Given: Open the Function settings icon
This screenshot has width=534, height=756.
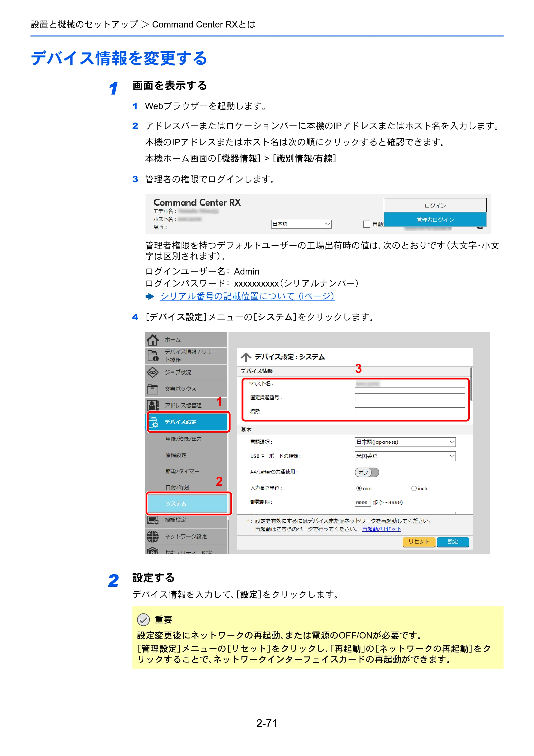Looking at the screenshot, I should [x=152, y=520].
